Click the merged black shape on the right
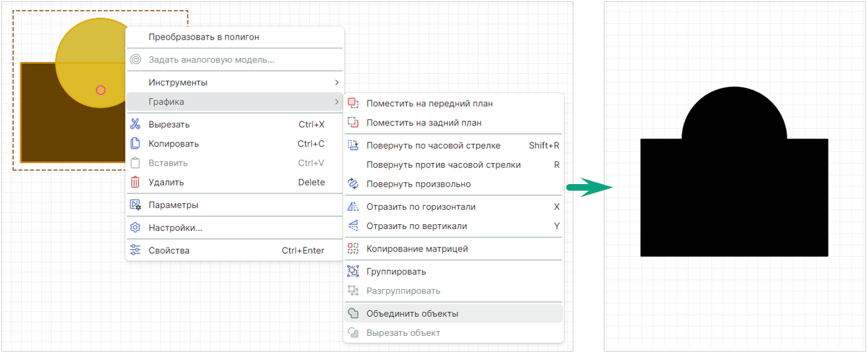 (x=733, y=198)
